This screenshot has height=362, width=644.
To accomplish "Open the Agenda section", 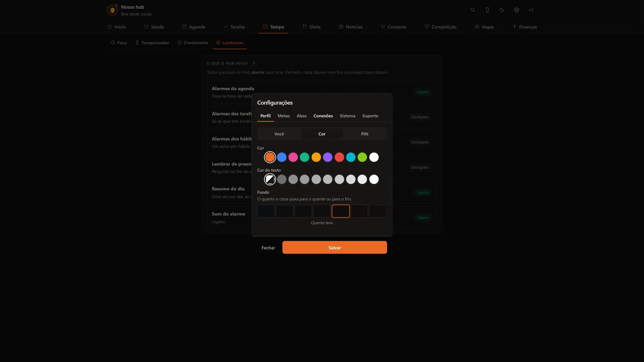I will (x=194, y=27).
